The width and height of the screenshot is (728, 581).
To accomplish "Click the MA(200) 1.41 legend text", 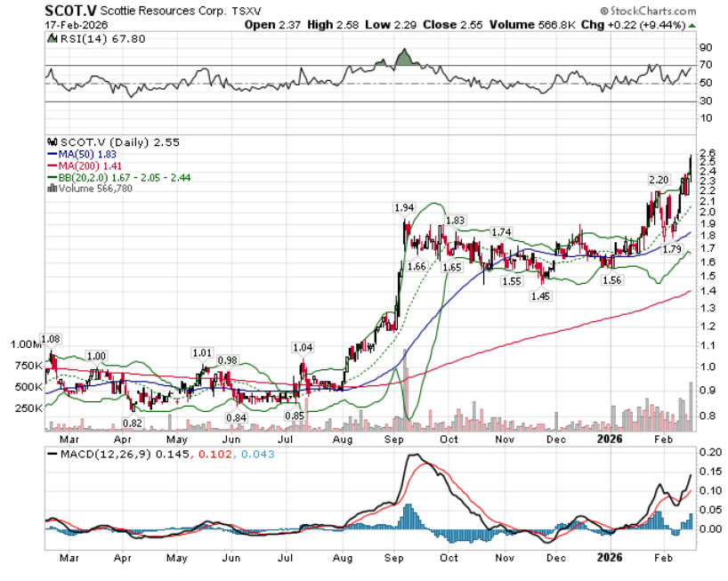I will (90, 166).
